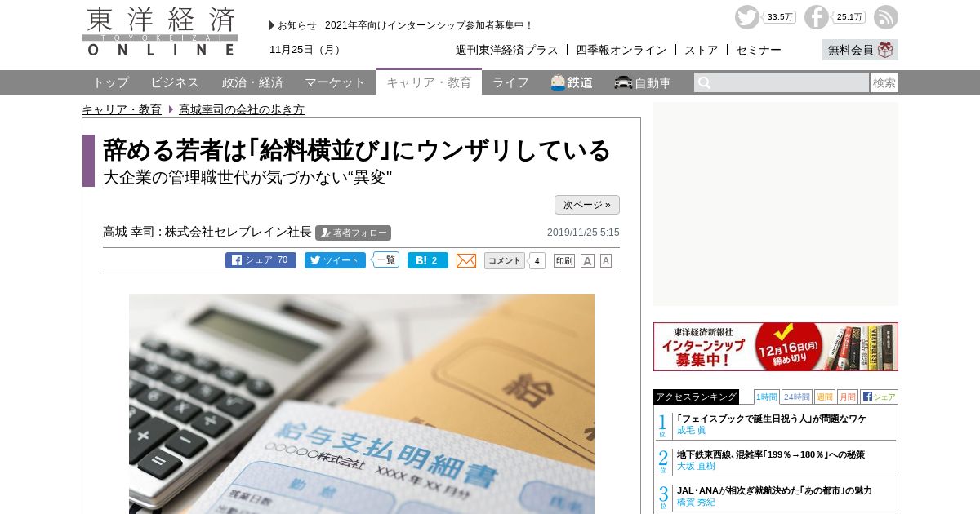Click the 無料会員 registration button
The height and width of the screenshot is (514, 980).
[x=860, y=50]
